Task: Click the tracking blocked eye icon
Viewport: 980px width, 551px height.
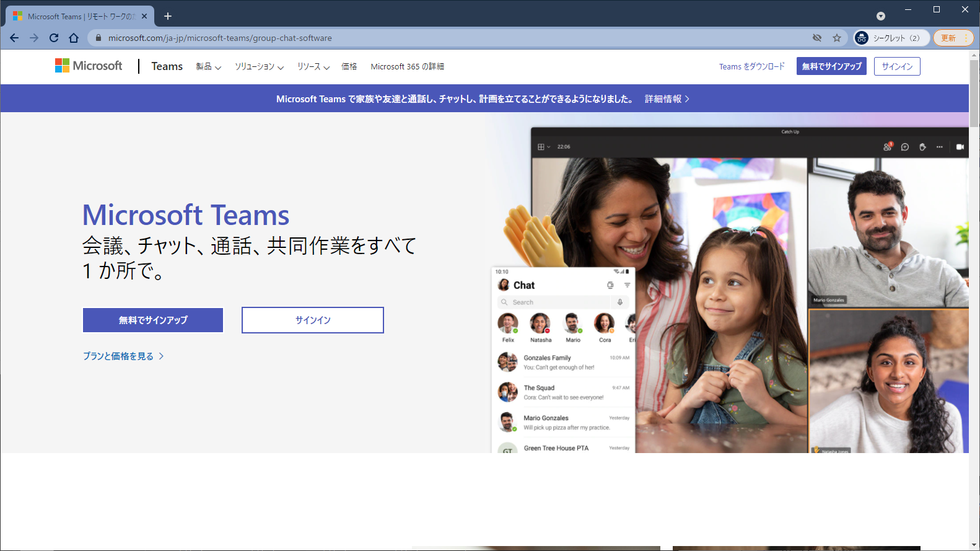Action: [817, 38]
